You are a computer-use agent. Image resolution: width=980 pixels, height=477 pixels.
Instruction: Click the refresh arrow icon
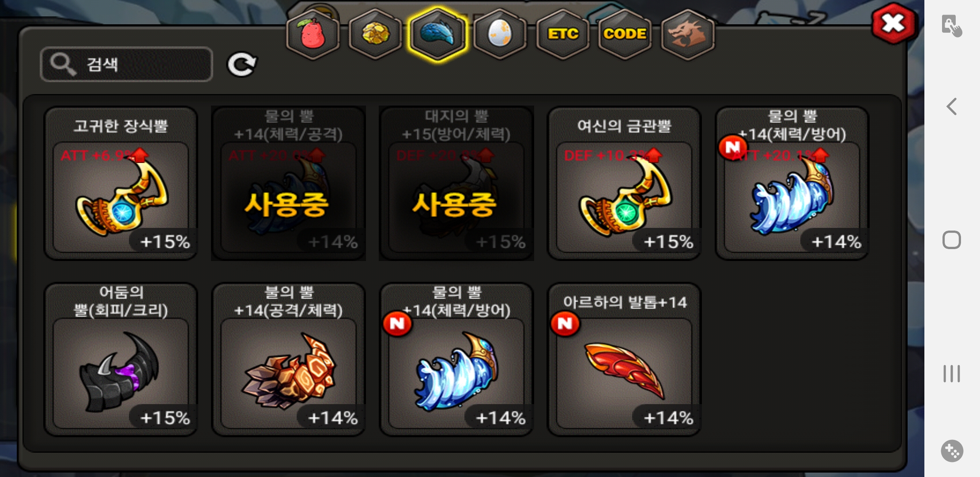click(241, 65)
